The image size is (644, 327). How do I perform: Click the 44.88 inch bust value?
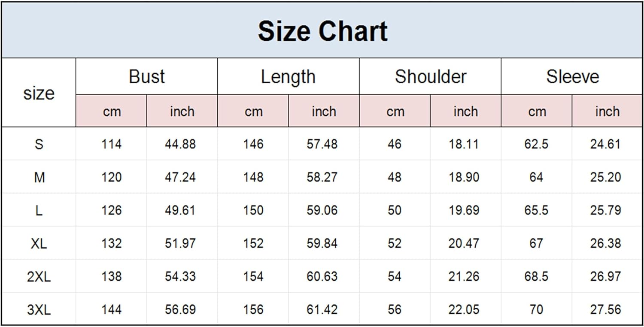[180, 144]
